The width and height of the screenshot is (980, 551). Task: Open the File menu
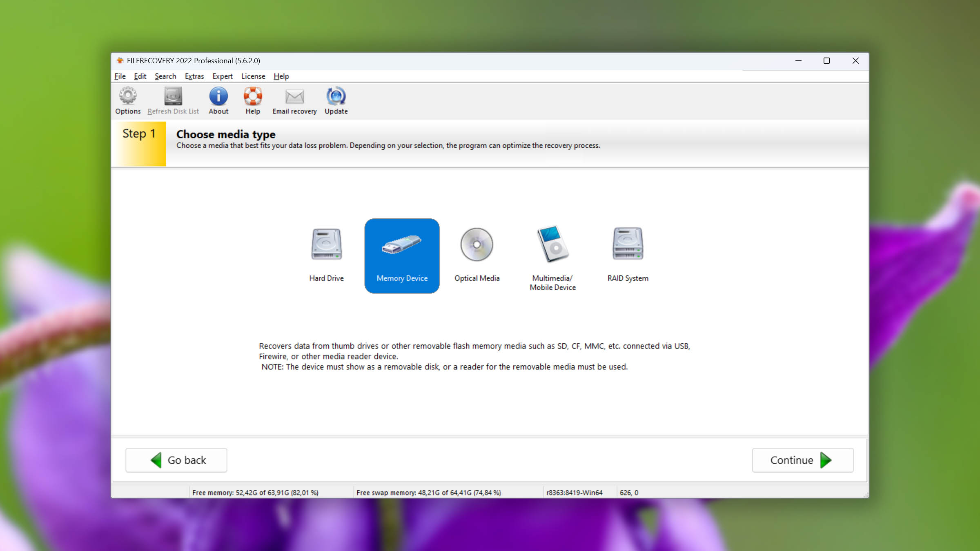tap(120, 76)
